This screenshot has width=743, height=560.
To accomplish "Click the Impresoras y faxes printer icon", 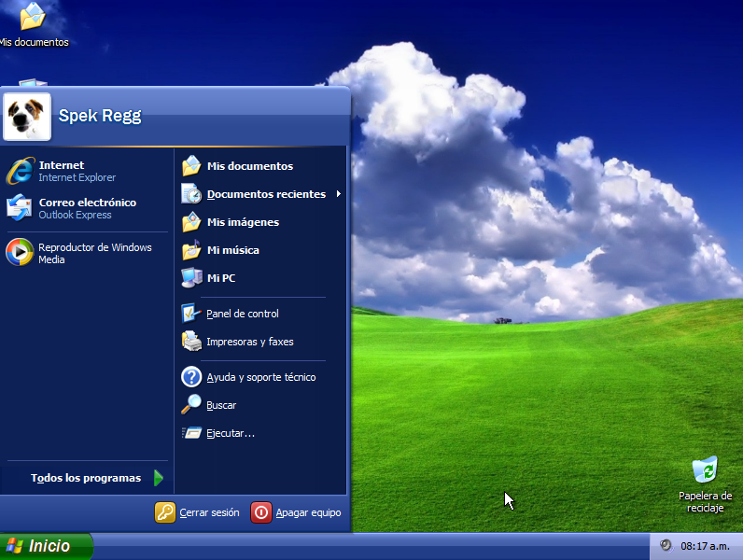I will 191,341.
